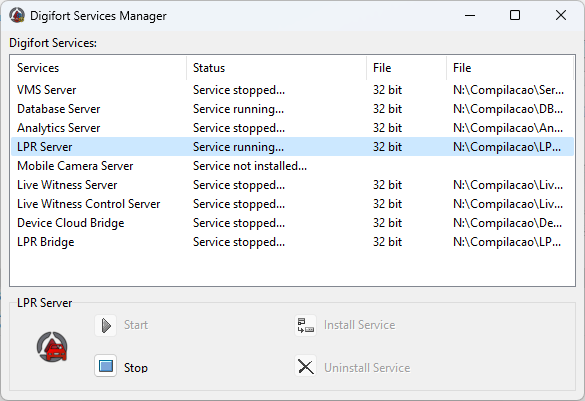Select Live Witness Control Server
Viewport: 585px width, 401px height.
pyautogui.click(x=292, y=204)
